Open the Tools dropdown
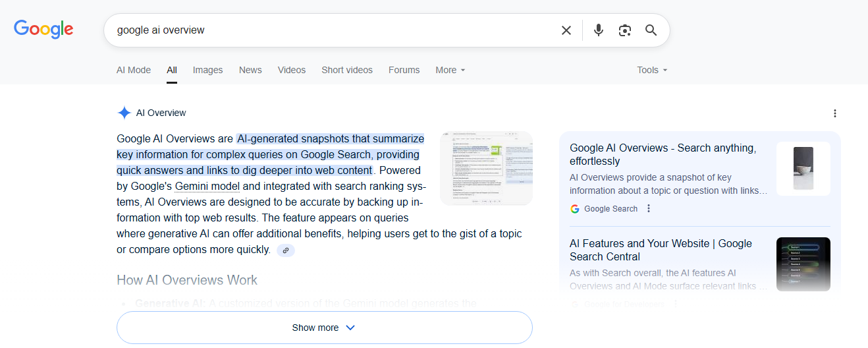The width and height of the screenshot is (868, 348). point(652,70)
